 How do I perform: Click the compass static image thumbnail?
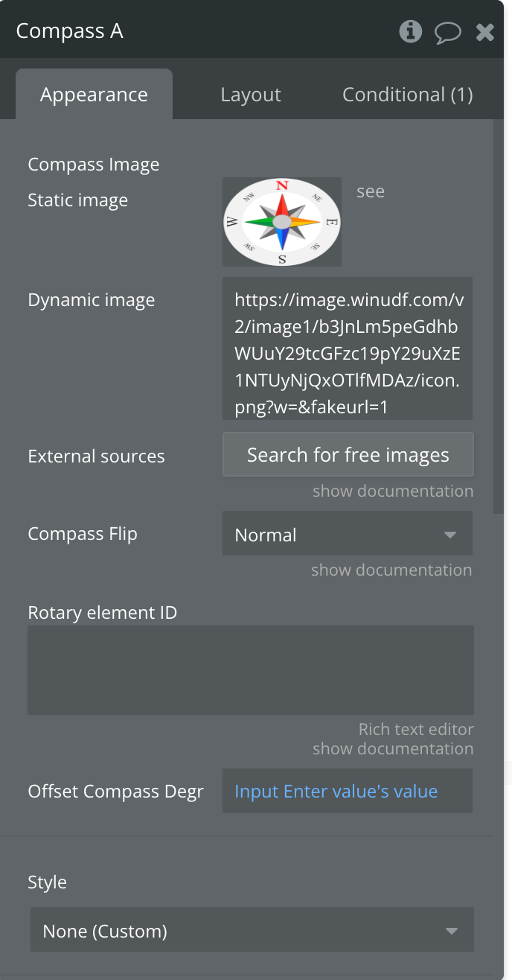tap(281, 222)
